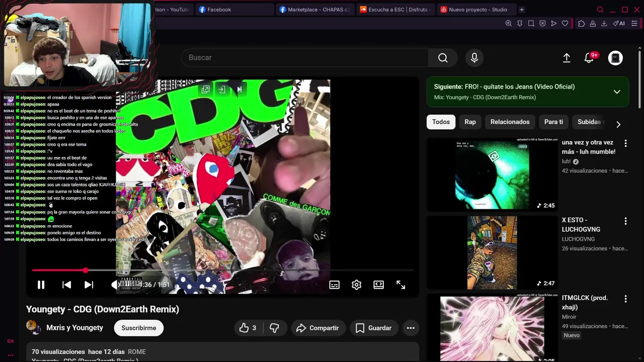
Task: Click the snapshot capture icon
Action: point(531,23)
